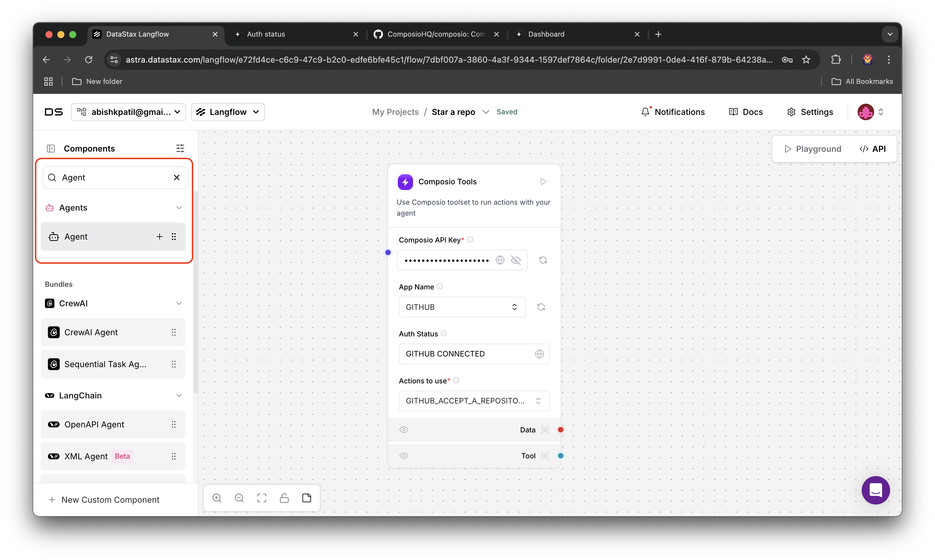935x560 pixels.
Task: Open the App Name GITHUB dropdown
Action: coord(462,307)
